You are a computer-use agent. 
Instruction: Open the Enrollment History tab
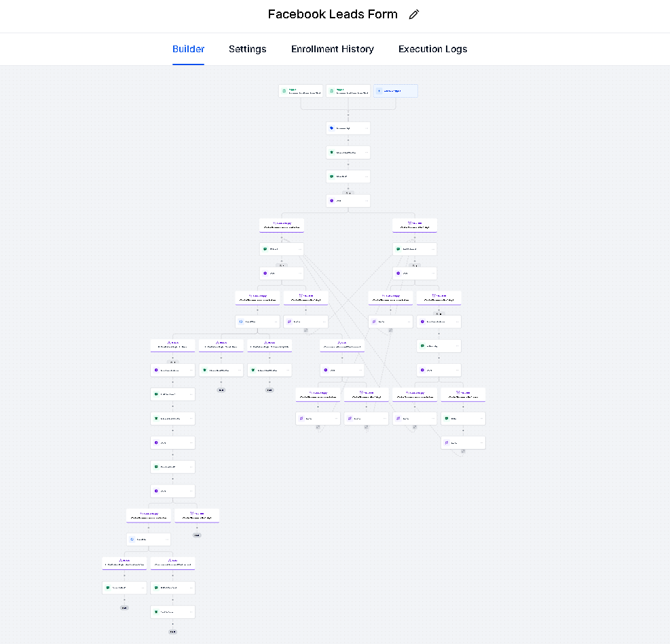(332, 49)
